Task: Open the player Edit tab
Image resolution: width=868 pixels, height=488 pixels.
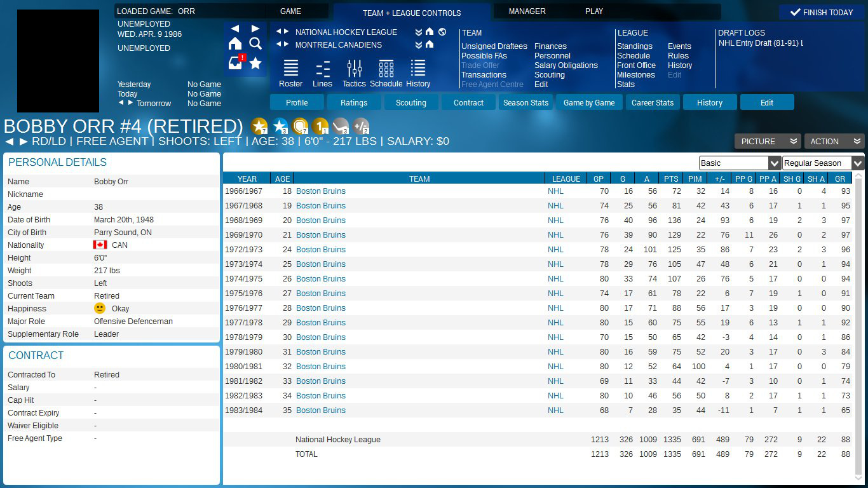Action: click(x=767, y=102)
